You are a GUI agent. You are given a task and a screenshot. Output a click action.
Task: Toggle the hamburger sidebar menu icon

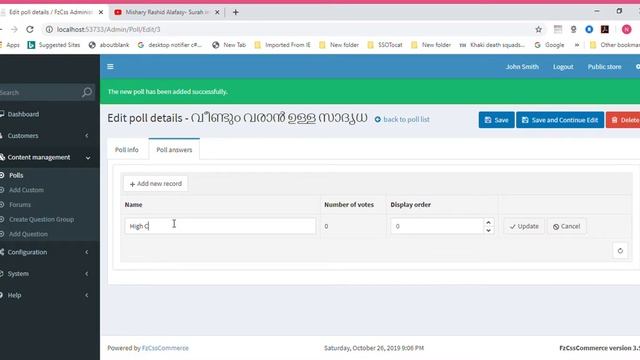(x=110, y=67)
